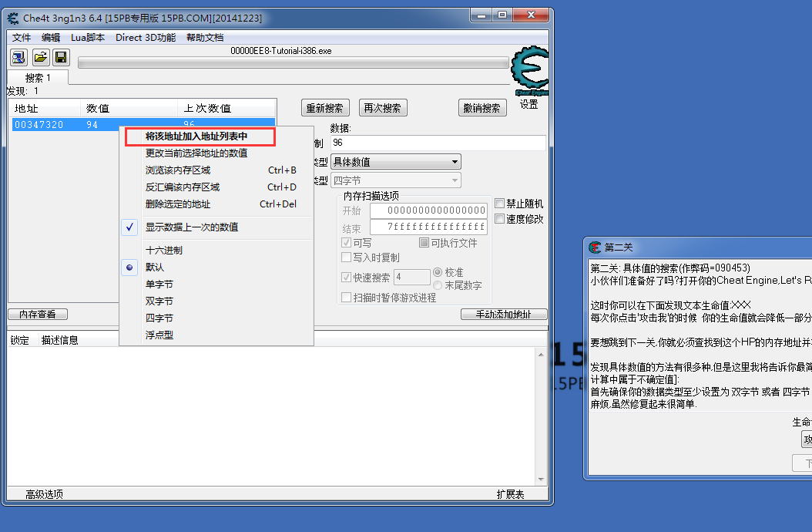Screen dimensions: 812x532
Task: Choose 删除选定的地址 menu entry
Action: [x=216, y=204]
